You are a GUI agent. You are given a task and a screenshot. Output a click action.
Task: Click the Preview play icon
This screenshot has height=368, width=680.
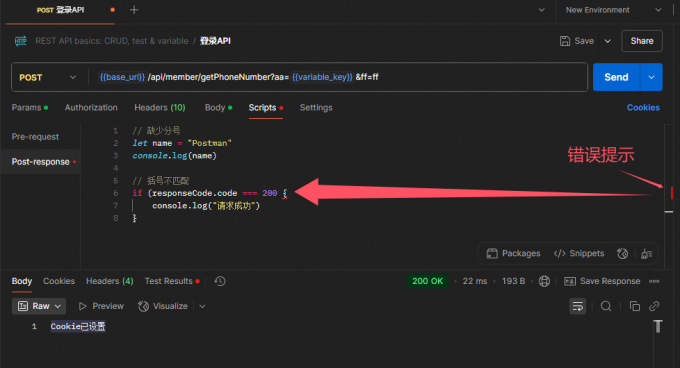[x=82, y=306]
